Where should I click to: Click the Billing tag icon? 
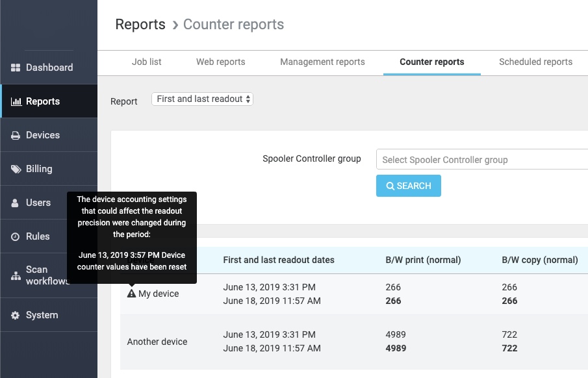[16, 168]
